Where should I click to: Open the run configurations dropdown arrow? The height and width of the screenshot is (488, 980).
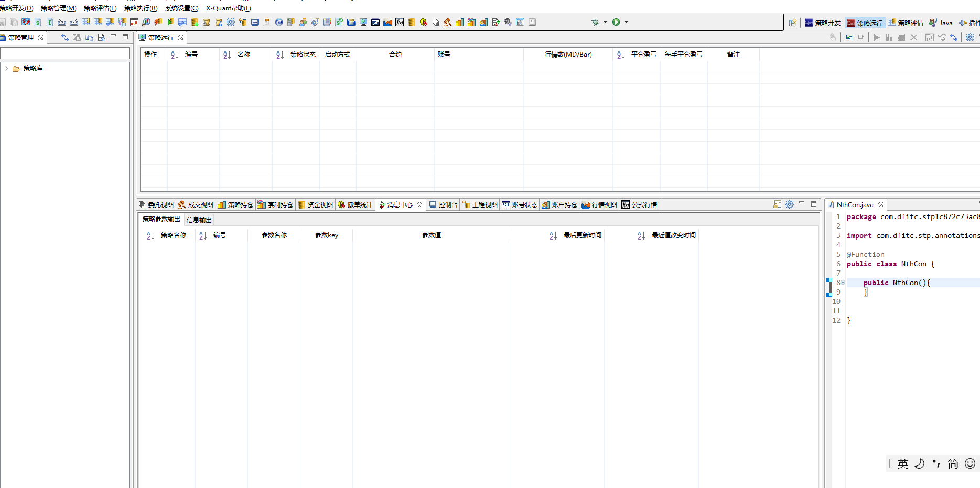(x=626, y=22)
